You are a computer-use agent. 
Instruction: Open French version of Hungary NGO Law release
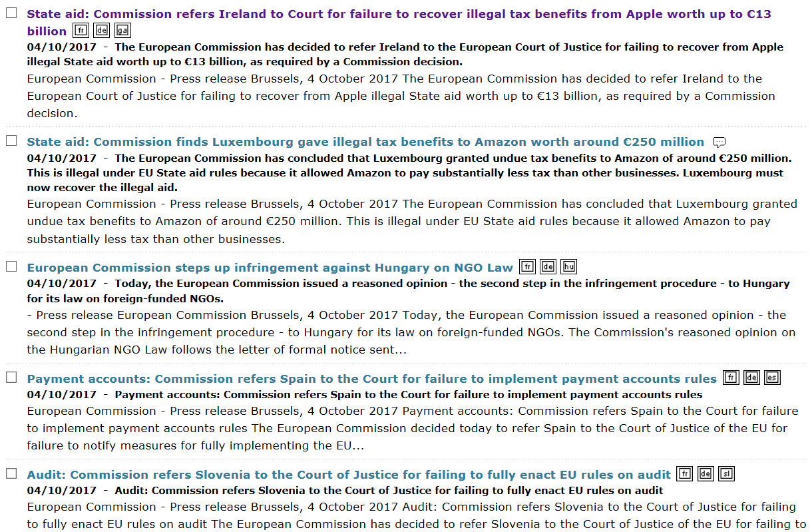527,267
